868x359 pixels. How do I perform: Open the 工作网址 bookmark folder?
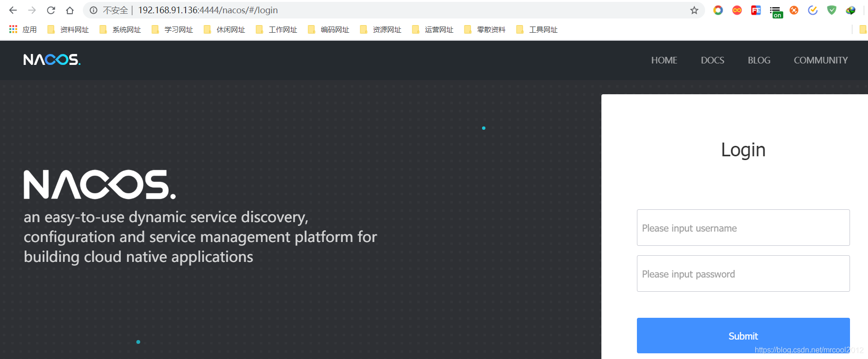click(277, 29)
